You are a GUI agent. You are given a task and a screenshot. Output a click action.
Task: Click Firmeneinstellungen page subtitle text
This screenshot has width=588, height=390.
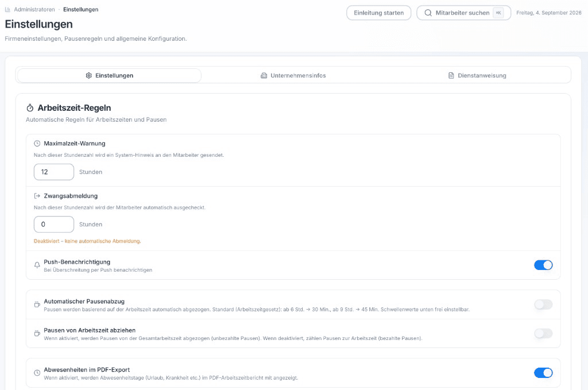click(x=96, y=38)
